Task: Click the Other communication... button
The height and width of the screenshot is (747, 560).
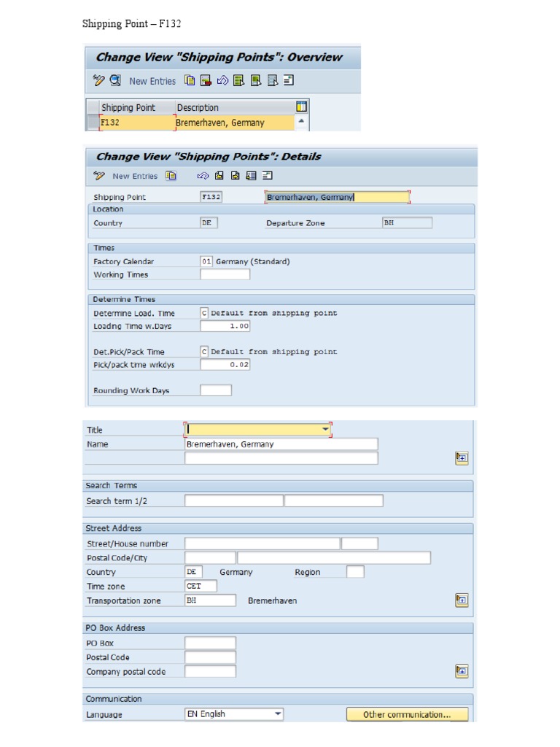Action: 407,714
